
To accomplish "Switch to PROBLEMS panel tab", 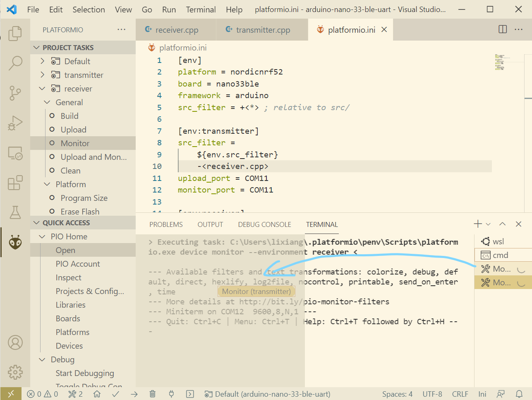I will 166,224.
